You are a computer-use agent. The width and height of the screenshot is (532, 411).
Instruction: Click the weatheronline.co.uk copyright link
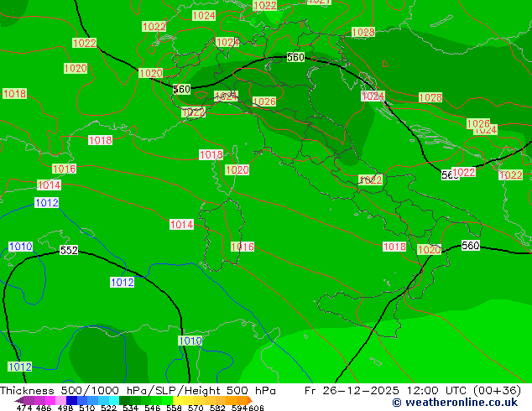455,403
